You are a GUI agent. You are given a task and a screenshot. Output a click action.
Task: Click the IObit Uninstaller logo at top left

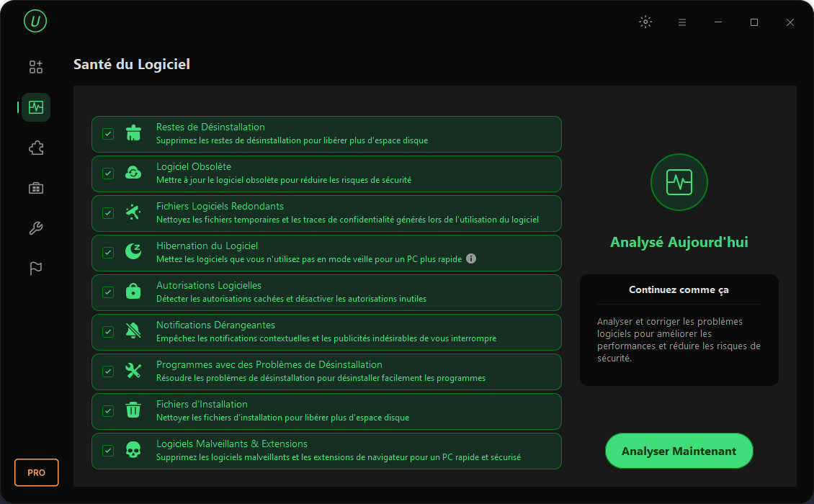(x=35, y=21)
